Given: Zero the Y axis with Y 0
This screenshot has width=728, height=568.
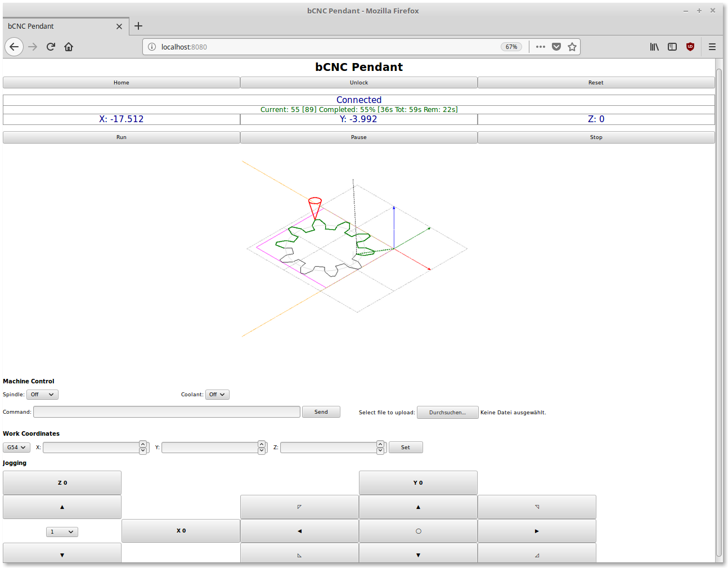Looking at the screenshot, I should click(418, 483).
